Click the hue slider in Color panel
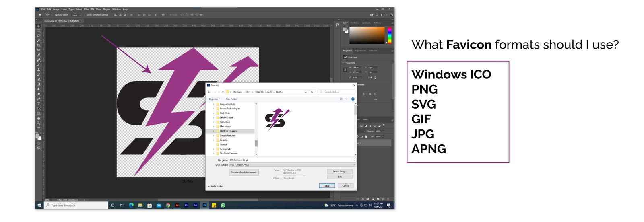The height and width of the screenshot is (222, 644). 389,35
